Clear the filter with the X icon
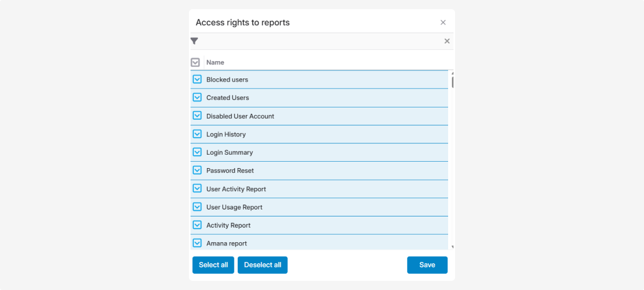The height and width of the screenshot is (290, 644). point(447,41)
